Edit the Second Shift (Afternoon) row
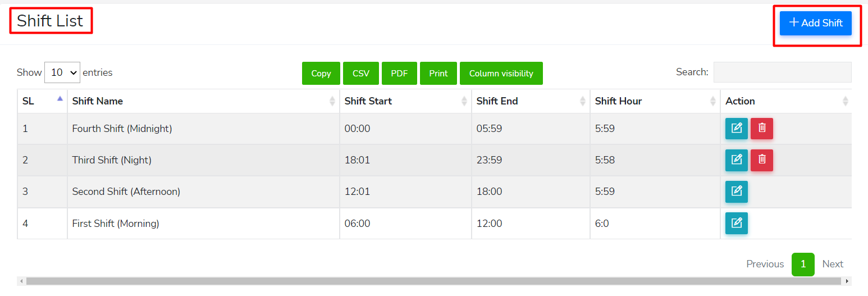Viewport: 868px width, 296px height. (x=736, y=192)
